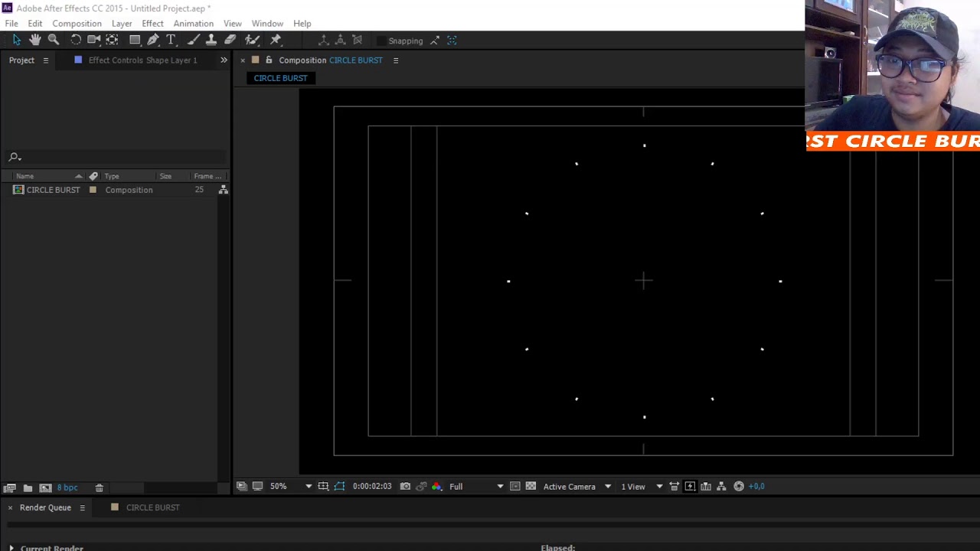This screenshot has height=551, width=980.
Task: Open the Composition menu
Action: [x=77, y=24]
